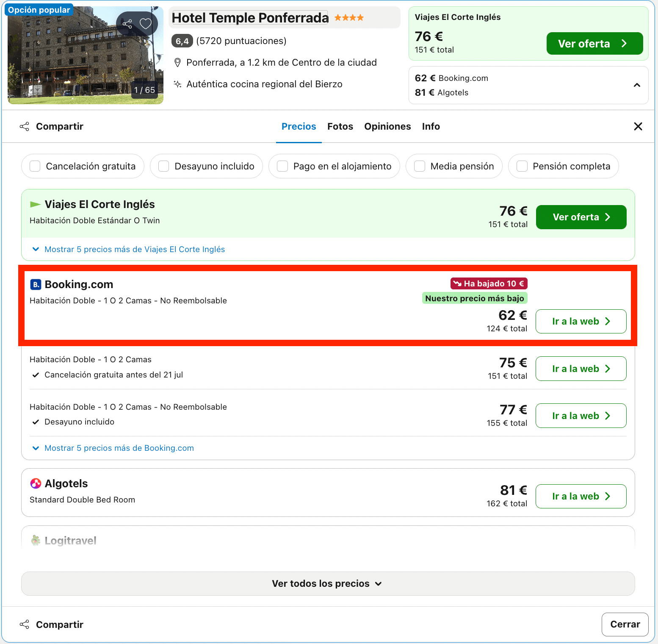Click Standard Double Bed Room text
Image resolution: width=658 pixels, height=644 pixels.
tap(83, 500)
